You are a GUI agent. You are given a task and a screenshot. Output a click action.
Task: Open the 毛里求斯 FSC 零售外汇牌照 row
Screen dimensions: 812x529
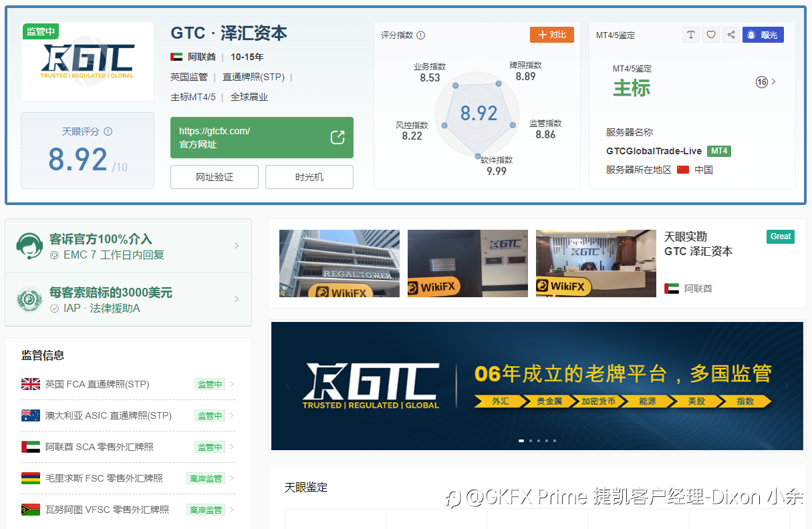pyautogui.click(x=128, y=478)
